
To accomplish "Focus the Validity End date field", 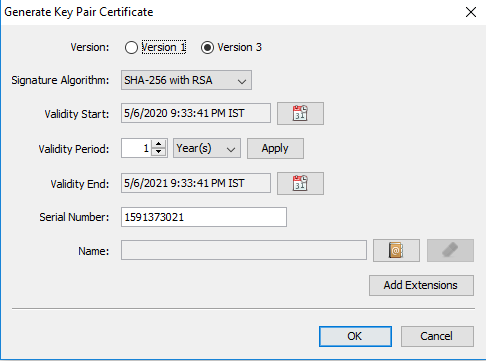I will tap(196, 183).
